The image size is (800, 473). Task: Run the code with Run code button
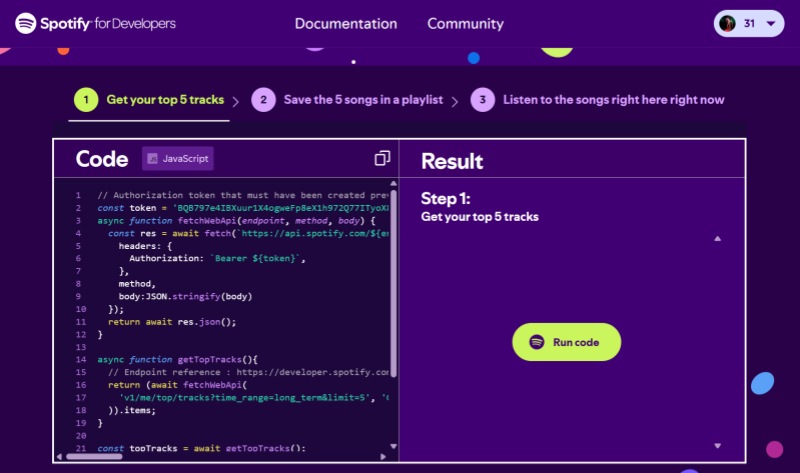pos(566,342)
